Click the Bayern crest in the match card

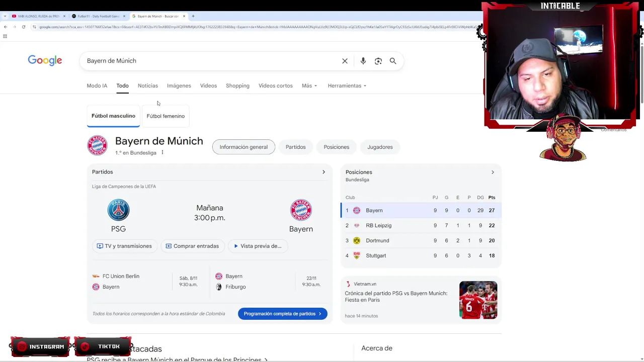[301, 210]
